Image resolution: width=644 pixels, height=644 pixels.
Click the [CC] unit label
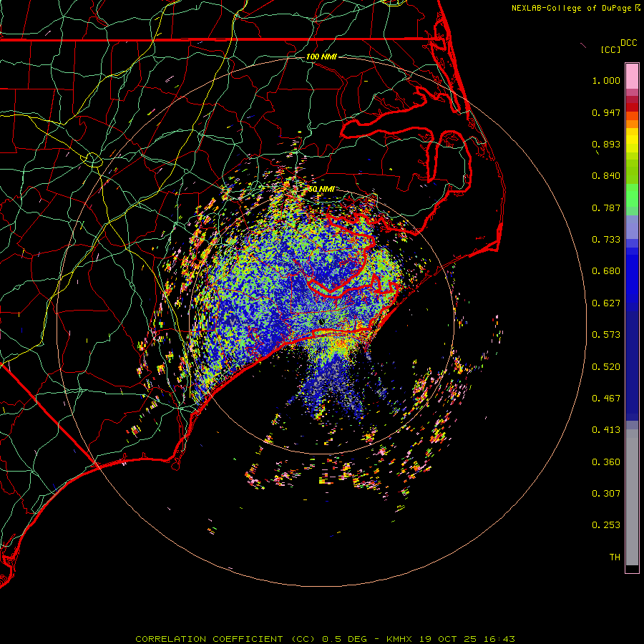tap(611, 49)
